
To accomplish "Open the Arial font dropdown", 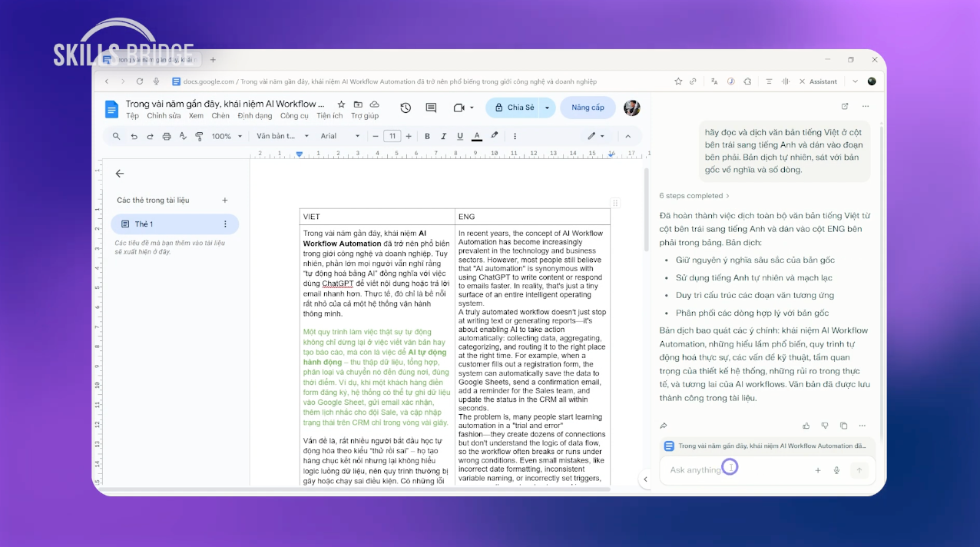I will point(339,136).
